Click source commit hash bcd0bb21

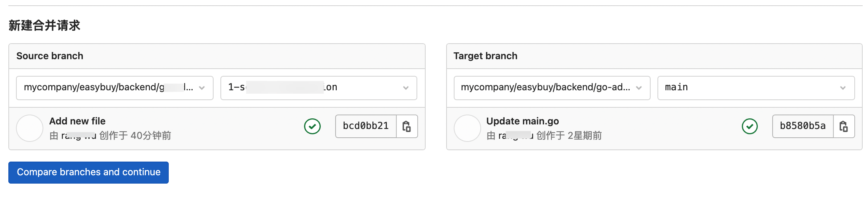pyautogui.click(x=366, y=126)
